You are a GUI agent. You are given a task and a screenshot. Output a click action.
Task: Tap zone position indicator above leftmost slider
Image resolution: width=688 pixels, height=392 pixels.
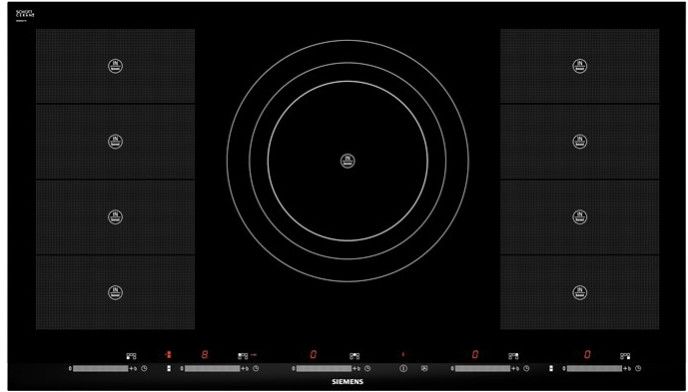[x=131, y=356]
